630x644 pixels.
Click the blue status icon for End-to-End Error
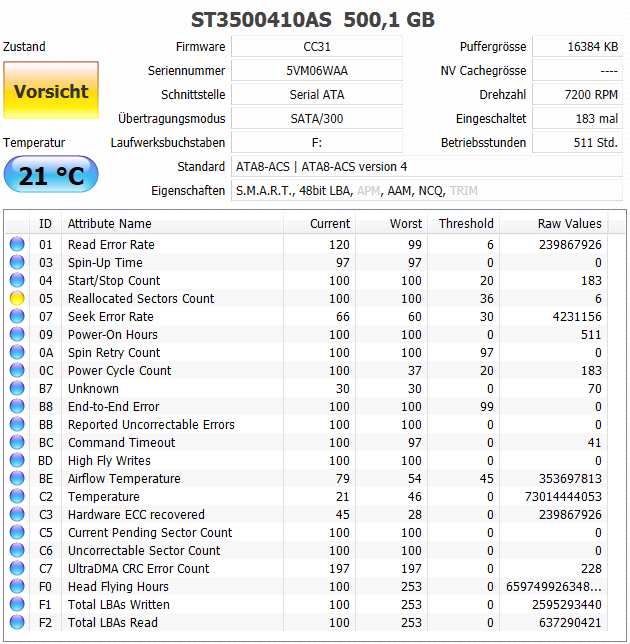[x=17, y=407]
